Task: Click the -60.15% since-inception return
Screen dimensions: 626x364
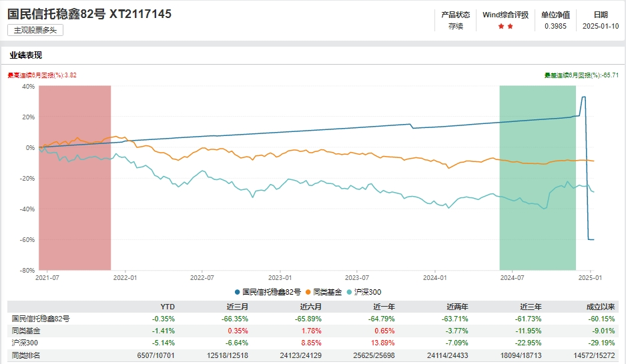Action: coord(601,319)
